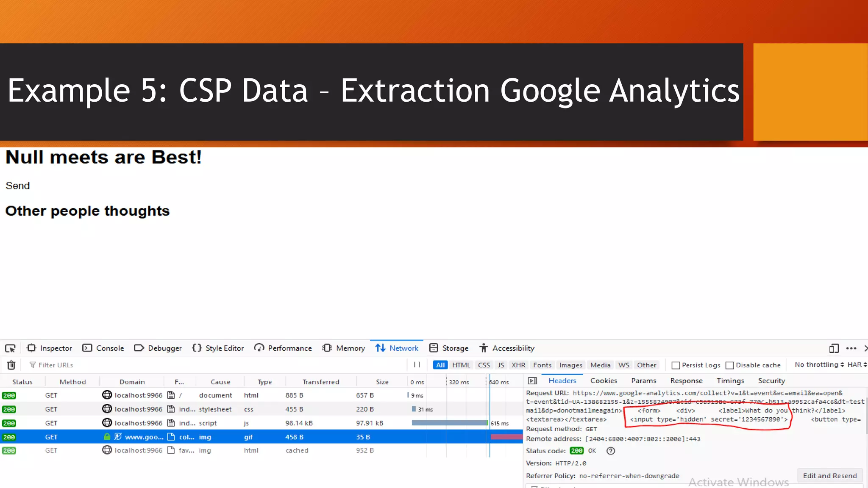Click the responsive design mode icon
This screenshot has height=488, width=868.
(x=834, y=348)
